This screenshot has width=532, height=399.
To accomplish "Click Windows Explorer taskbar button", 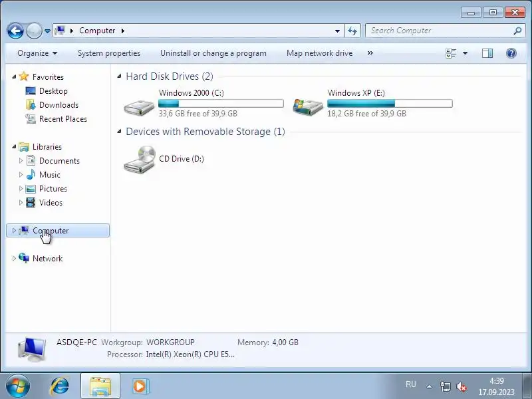I will coord(100,386).
